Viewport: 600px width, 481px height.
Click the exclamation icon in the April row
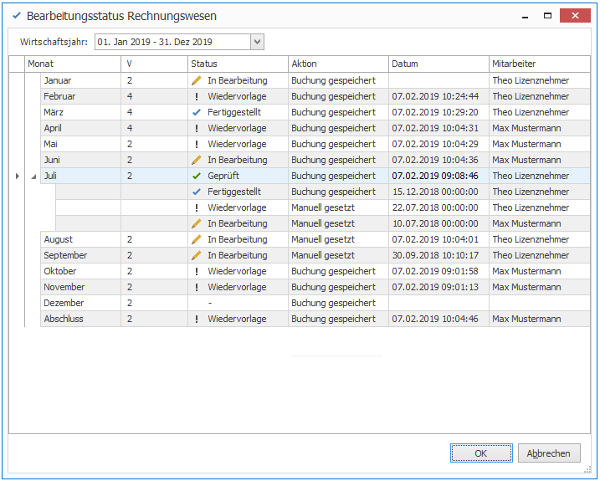tap(197, 128)
